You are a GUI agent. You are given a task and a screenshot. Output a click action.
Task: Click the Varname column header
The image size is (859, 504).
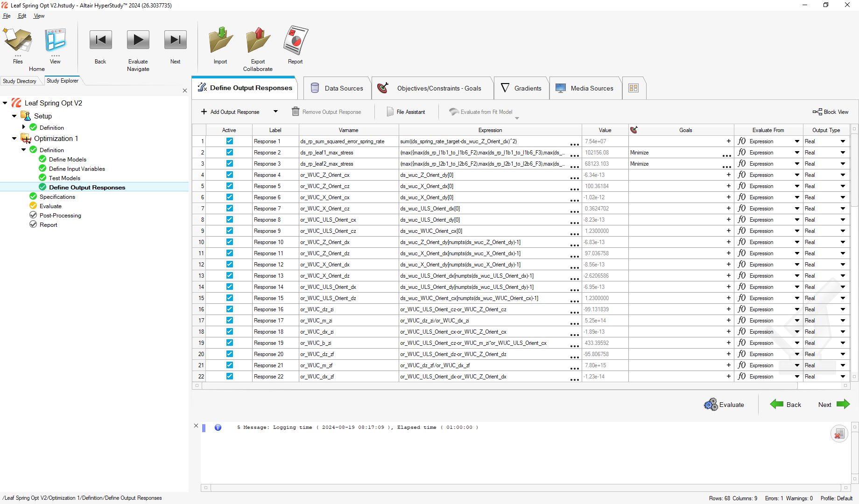point(349,130)
